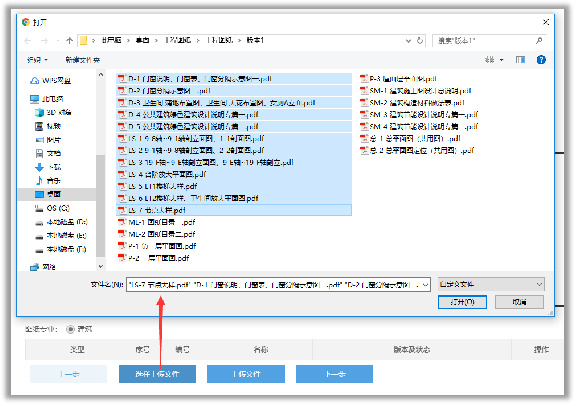
Task: Open the help question mark icon
Action: click(x=541, y=60)
